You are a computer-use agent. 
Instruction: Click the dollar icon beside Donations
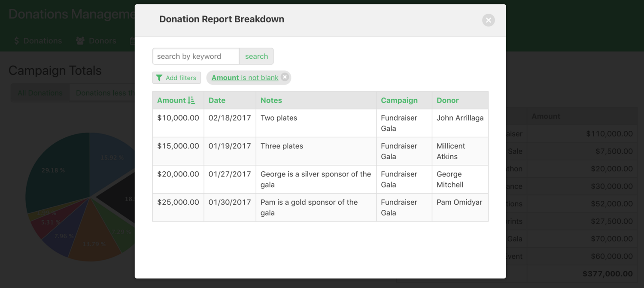pyautogui.click(x=16, y=41)
